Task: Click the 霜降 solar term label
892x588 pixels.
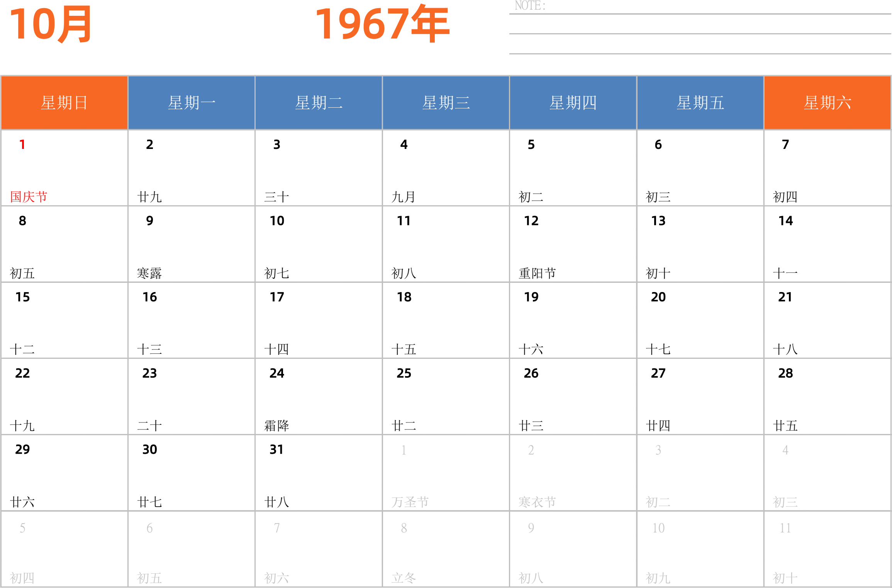Action: pos(276,426)
